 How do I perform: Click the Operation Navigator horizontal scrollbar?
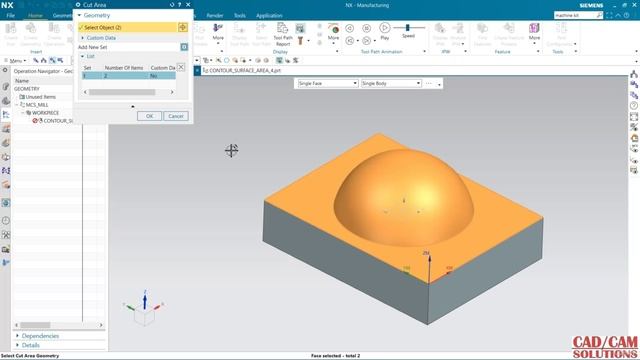(x=36, y=325)
